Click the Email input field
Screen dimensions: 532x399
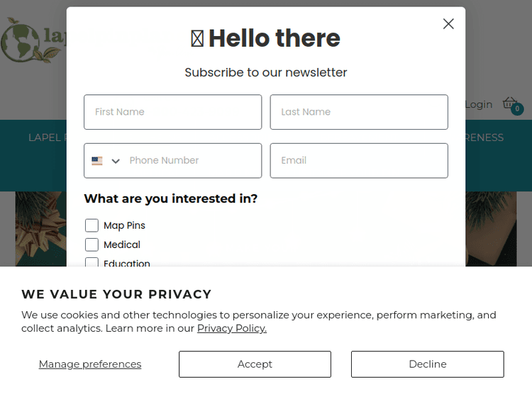click(359, 161)
